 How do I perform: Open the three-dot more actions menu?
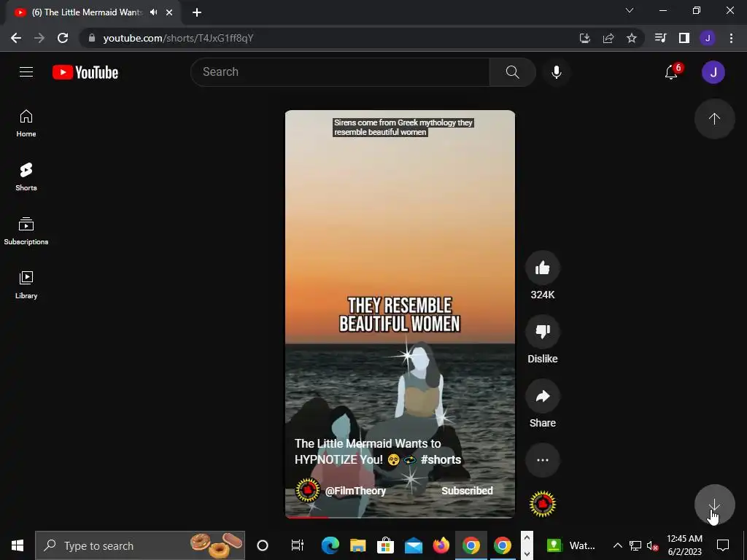coord(543,460)
